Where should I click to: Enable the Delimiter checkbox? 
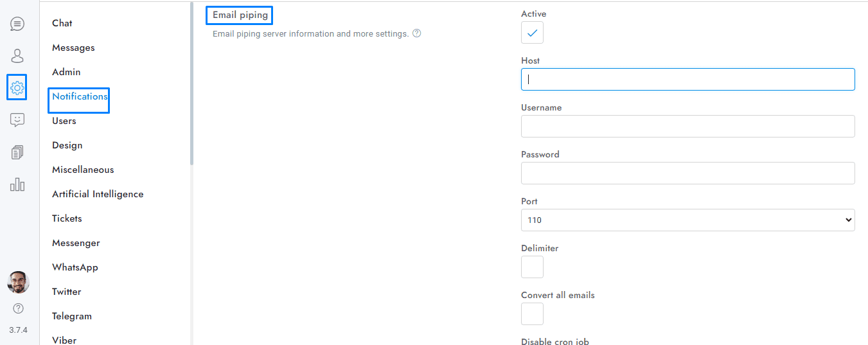pyautogui.click(x=532, y=267)
